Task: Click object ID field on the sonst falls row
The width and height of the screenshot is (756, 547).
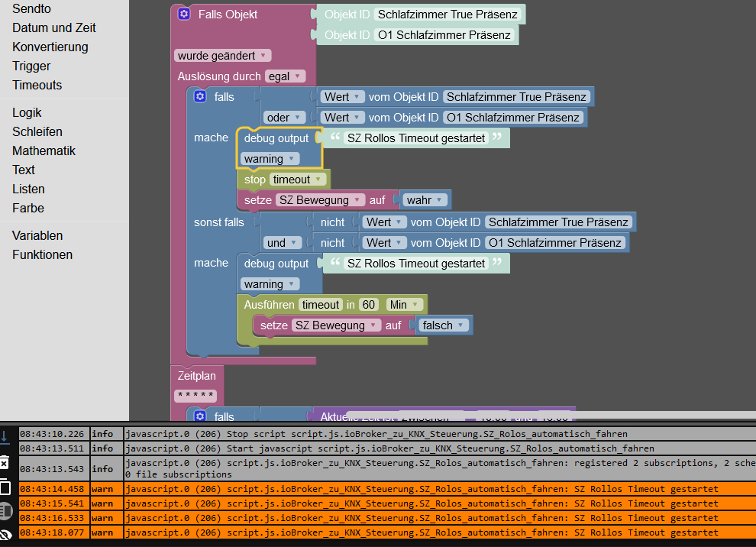Action: (558, 222)
